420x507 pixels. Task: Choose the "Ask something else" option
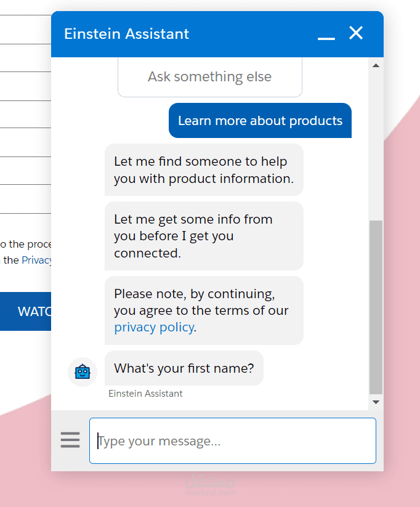[209, 77]
